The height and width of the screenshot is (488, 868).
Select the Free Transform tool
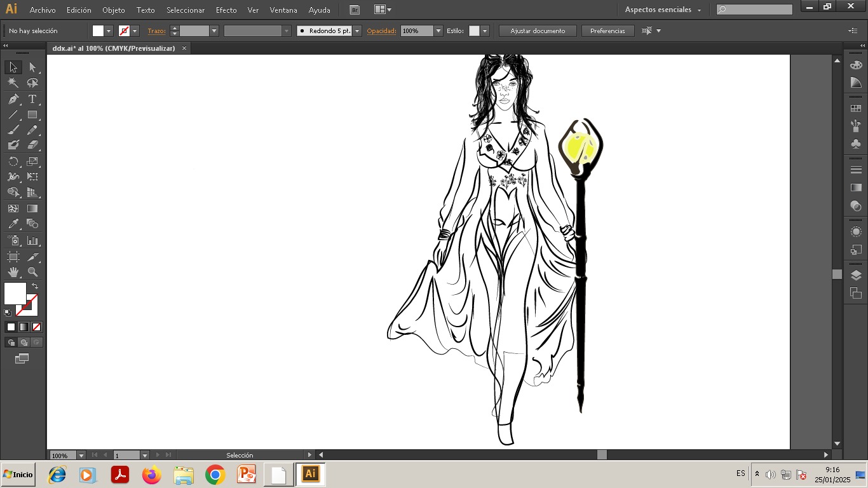(32, 177)
